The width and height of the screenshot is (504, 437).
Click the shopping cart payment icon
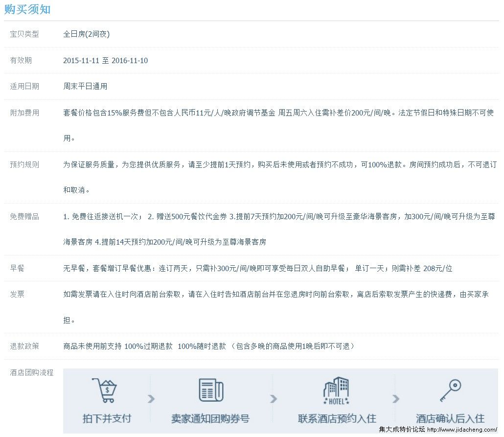tap(106, 390)
